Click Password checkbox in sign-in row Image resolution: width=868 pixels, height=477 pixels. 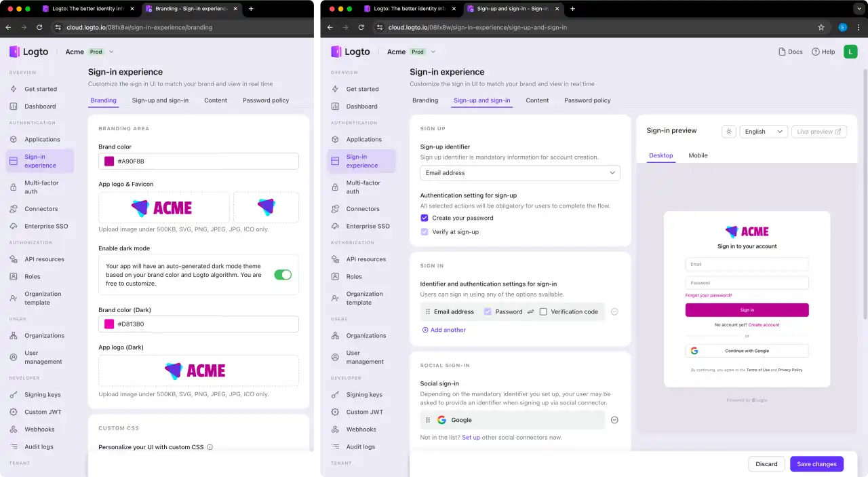[x=488, y=311]
